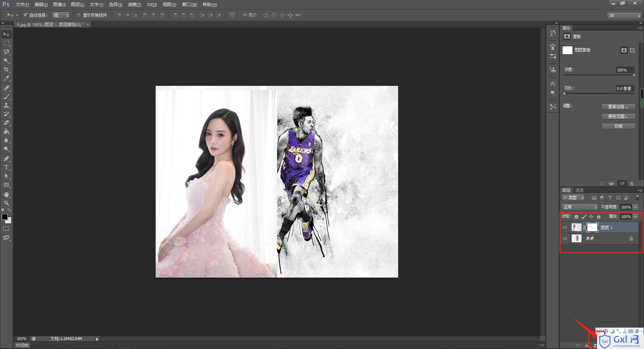Click load selection from mask icon
This screenshot has width=644, height=349.
coord(601,183)
